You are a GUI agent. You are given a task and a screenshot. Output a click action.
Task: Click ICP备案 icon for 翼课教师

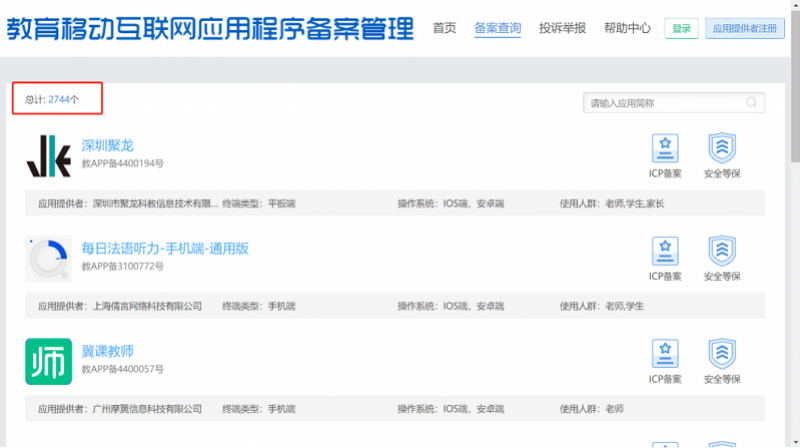coord(665,354)
